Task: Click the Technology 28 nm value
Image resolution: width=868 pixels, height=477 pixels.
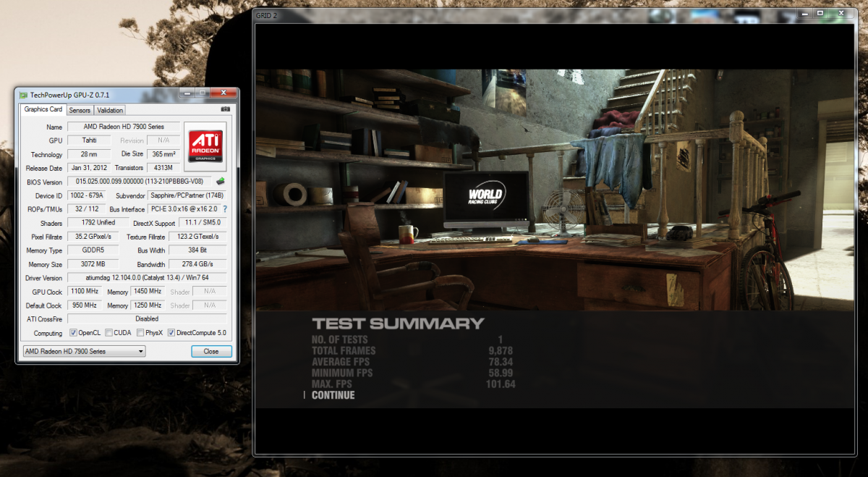Action: 89,154
